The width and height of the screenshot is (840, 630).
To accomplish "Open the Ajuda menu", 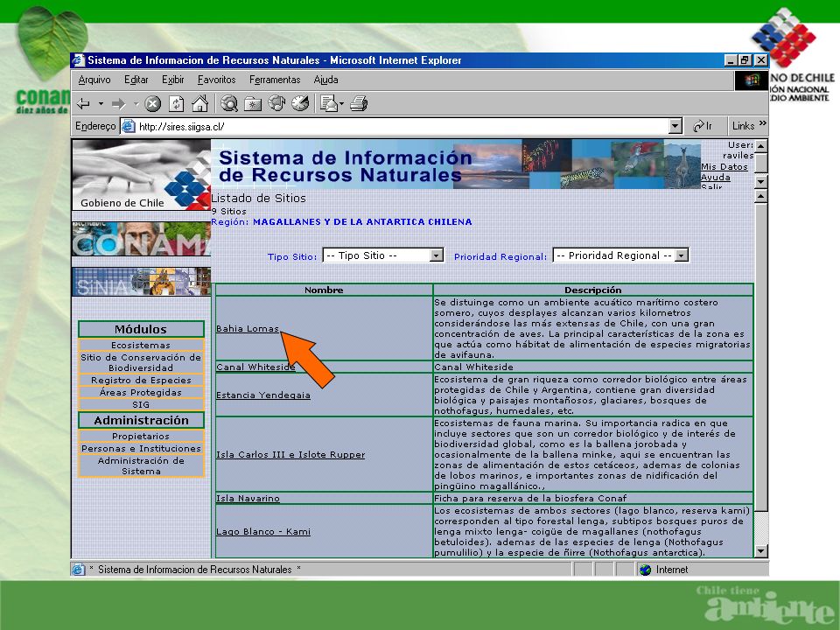I will (325, 80).
